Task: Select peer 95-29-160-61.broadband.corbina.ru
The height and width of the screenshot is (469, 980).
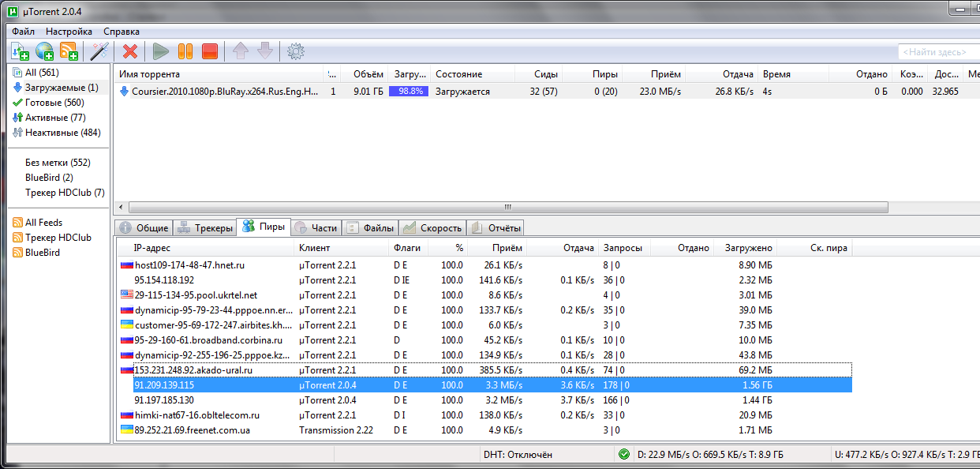Action: tap(485, 340)
